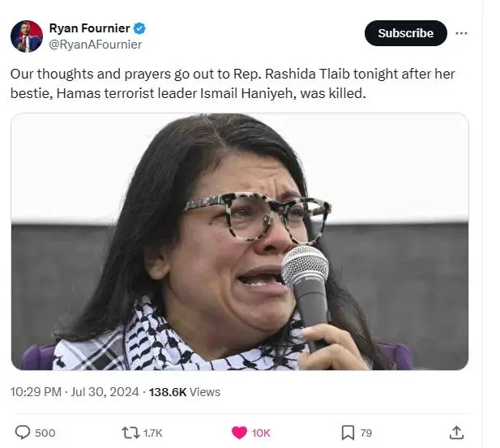Open the Ryan Fournier display name link
Image resolution: width=500 pixels, height=448 pixels.
coord(88,28)
